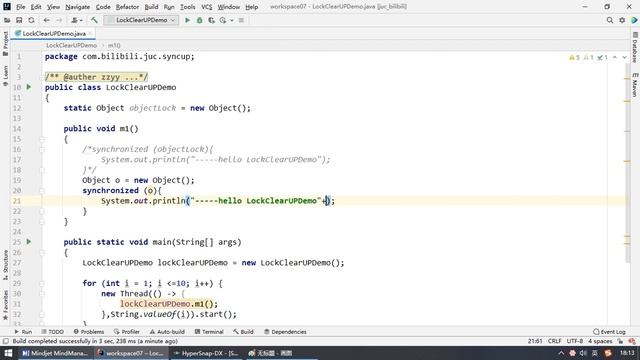
Task: Click the Synchronize reload icon
Action: [31, 20]
